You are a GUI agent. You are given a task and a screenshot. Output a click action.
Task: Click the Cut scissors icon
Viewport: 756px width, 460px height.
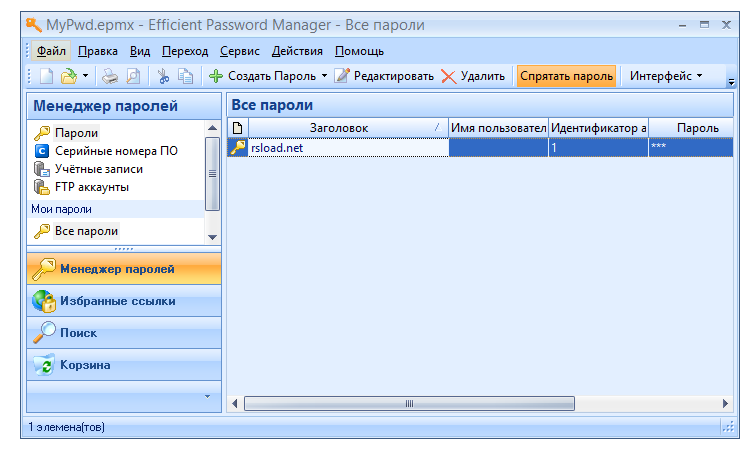click(x=163, y=76)
